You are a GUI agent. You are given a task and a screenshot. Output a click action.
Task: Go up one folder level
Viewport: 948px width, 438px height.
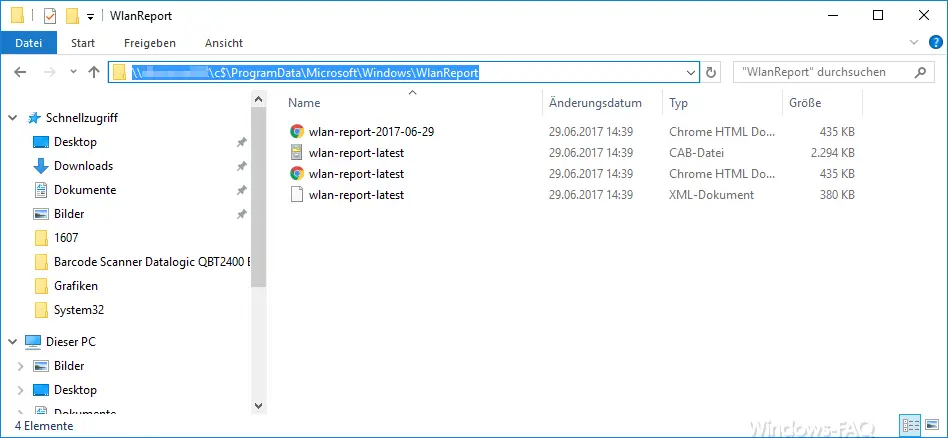point(93,72)
